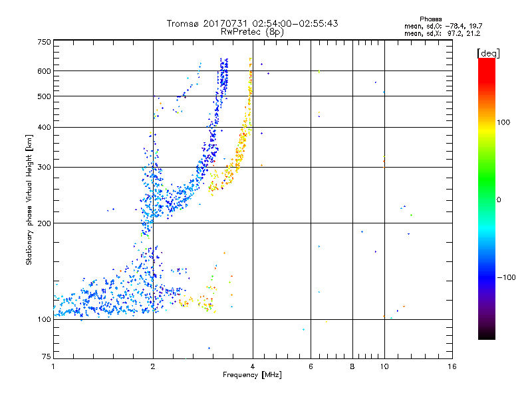The height and width of the screenshot is (399, 532).
Task: Click the plot title "Tromsø 20170731 02:54:00-02:55:43"
Action: tap(252, 23)
